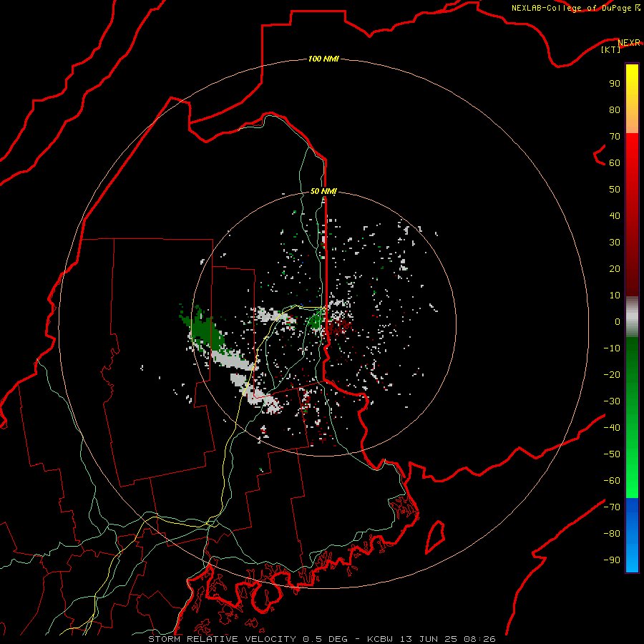Click the 80 value on the velocity scale

pyautogui.click(x=615, y=109)
